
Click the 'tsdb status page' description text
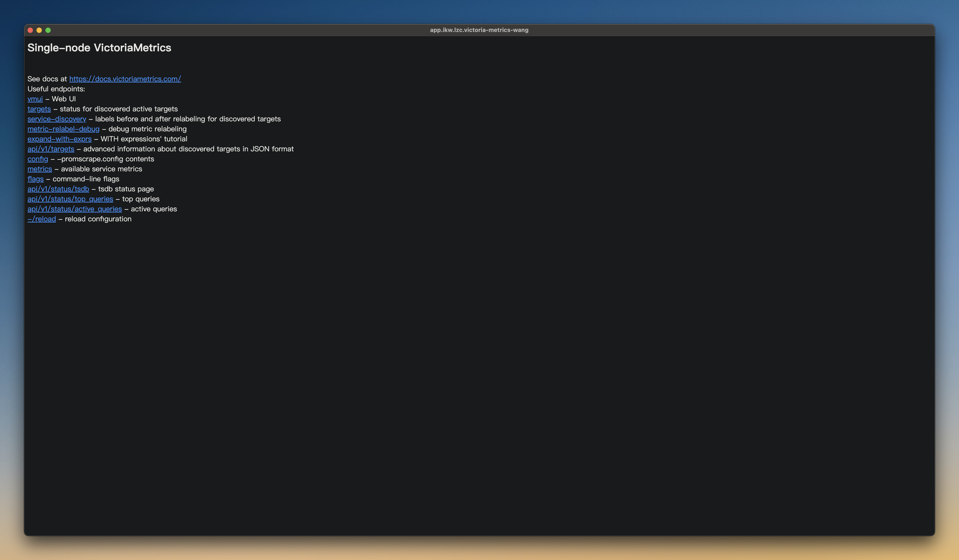[x=126, y=189]
